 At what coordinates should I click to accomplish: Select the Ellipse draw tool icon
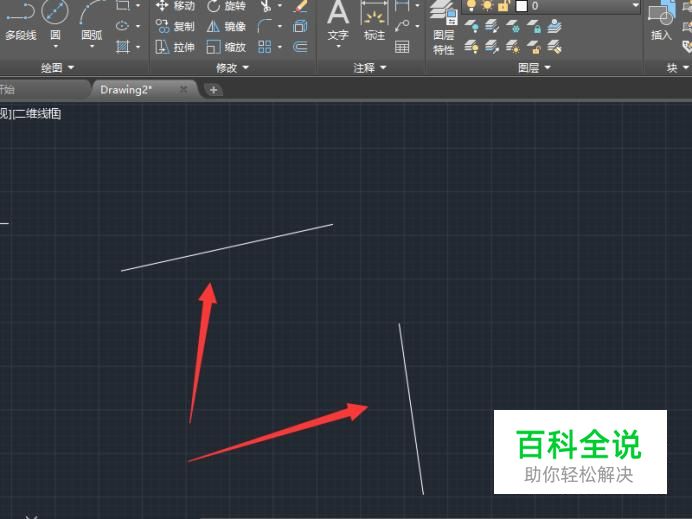point(122,26)
